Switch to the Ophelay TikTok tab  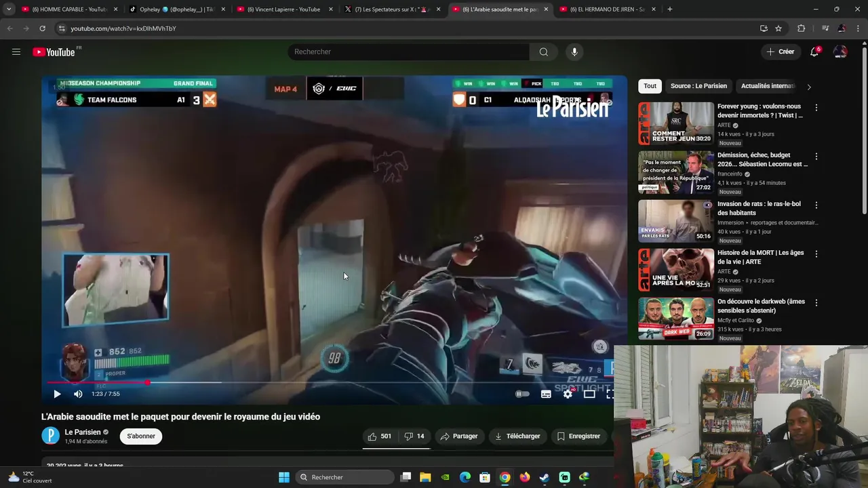(177, 9)
